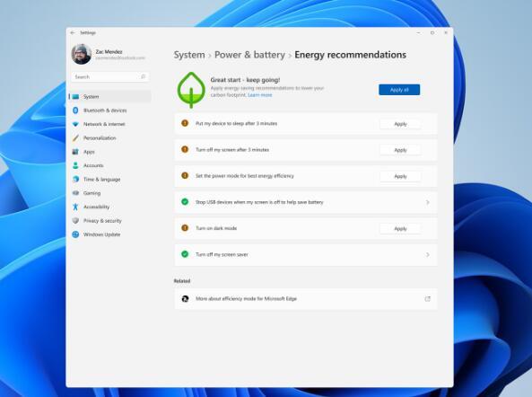This screenshot has width=532, height=397.
Task: Click the System monitor icon in sidebar
Action: click(x=75, y=97)
